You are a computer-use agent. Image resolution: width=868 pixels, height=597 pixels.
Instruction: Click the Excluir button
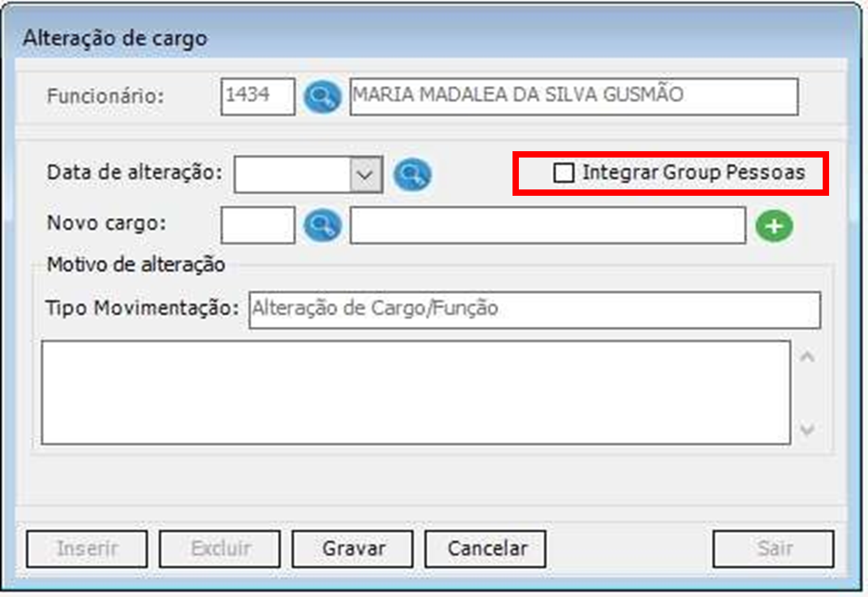[220, 549]
